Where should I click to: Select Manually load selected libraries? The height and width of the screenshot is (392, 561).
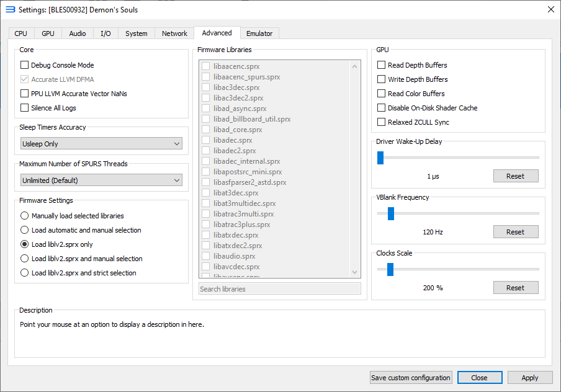tap(25, 216)
